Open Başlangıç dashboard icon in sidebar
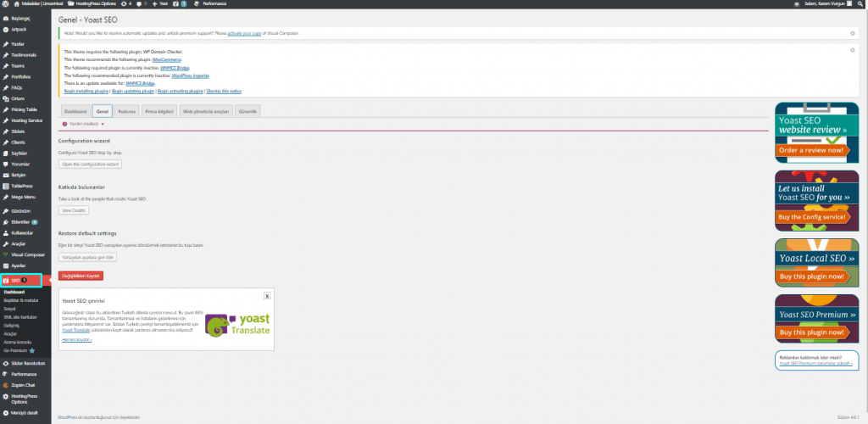The width and height of the screenshot is (868, 424). 6,19
